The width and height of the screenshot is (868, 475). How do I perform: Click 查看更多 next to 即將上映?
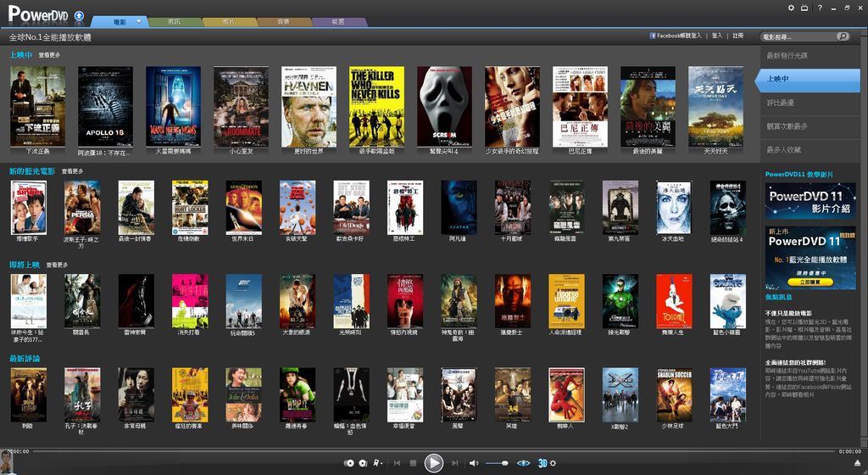[x=57, y=265]
